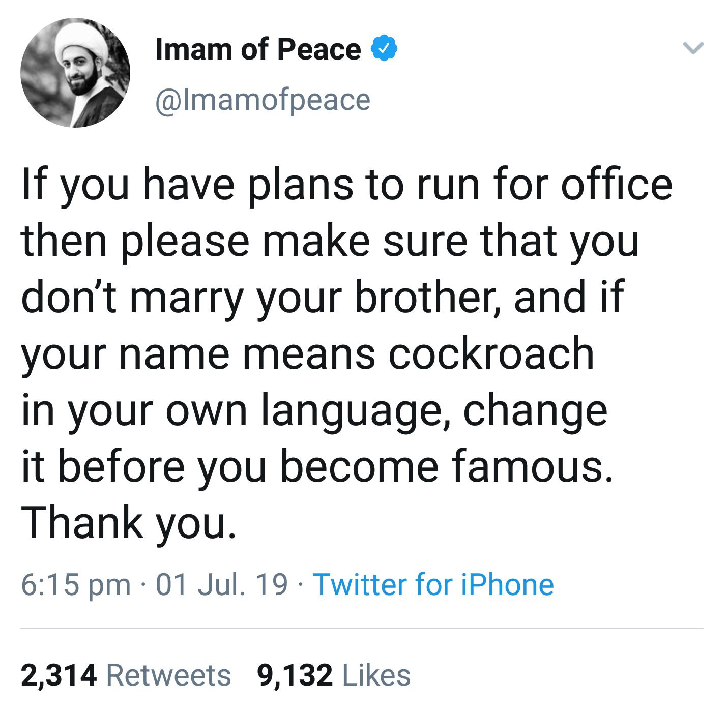This screenshot has width=728, height=713.
Task: Click the word brother in the tweet
Action: tap(425, 297)
